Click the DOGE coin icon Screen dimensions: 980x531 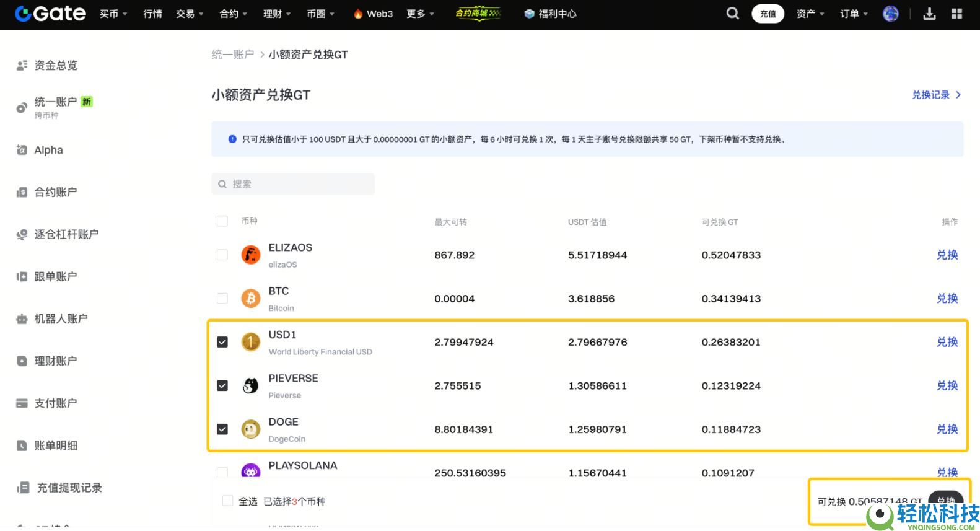(250, 429)
